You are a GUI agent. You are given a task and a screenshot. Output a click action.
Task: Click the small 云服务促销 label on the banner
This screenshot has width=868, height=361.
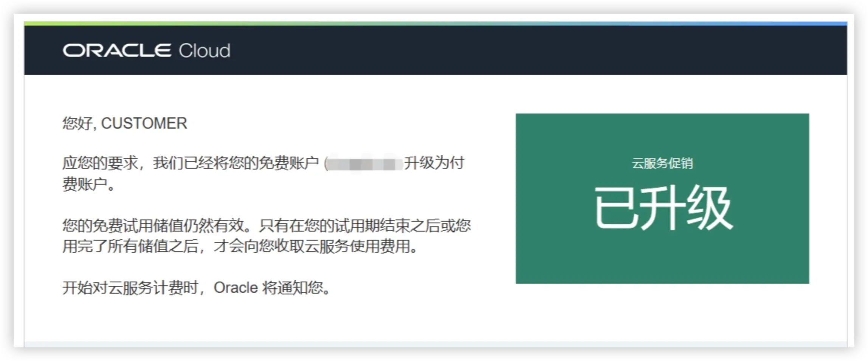point(662,163)
